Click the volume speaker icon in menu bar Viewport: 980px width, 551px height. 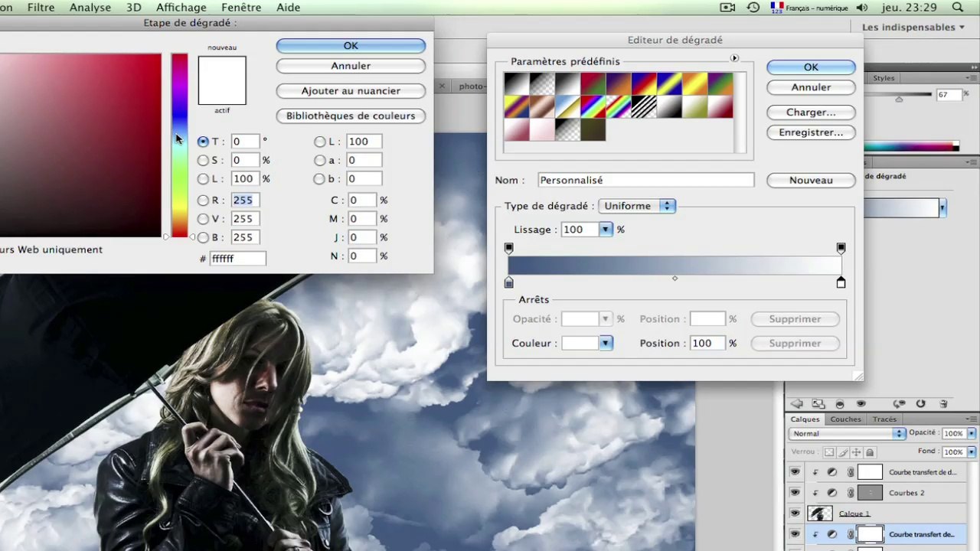(862, 8)
